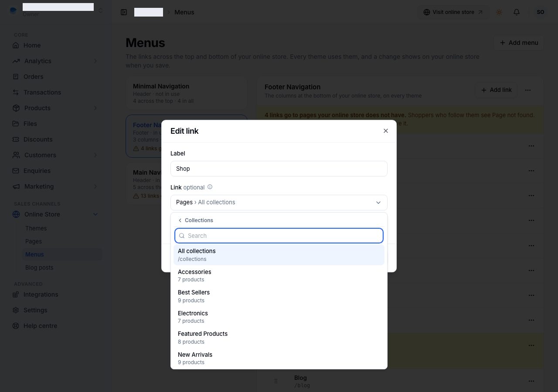The image size is (558, 392).
Task: Expand the Products submenu chevron
Action: (x=95, y=108)
